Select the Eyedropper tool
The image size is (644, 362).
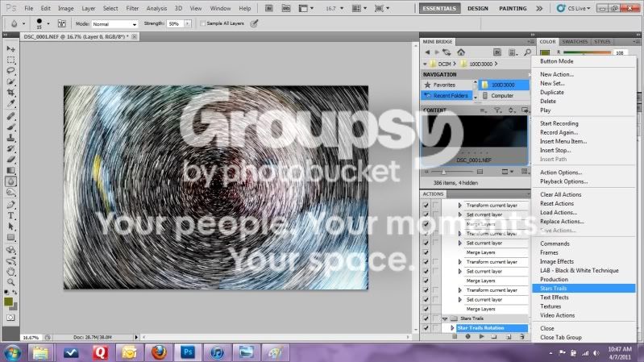coord(10,103)
